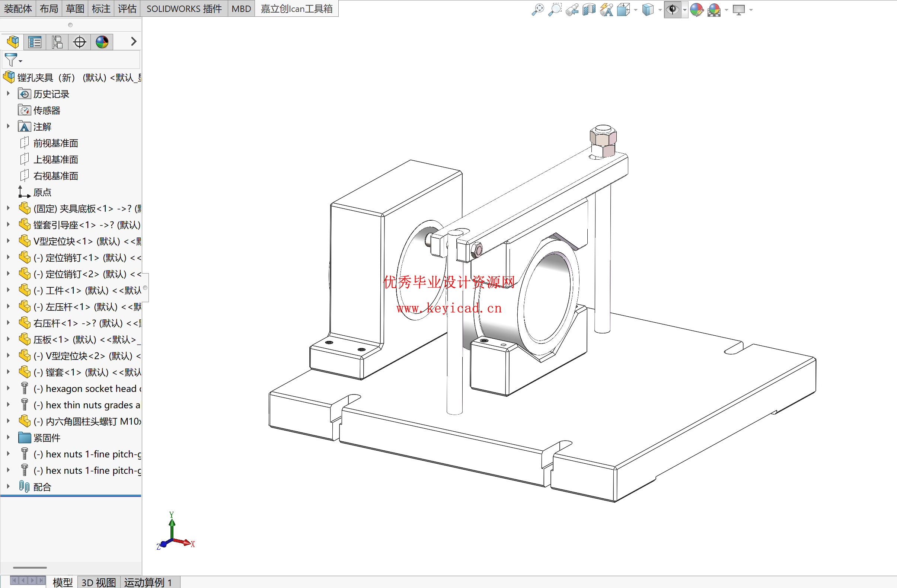Select the 标注 ribbon tab
Viewport: 897px width, 588px height.
pyautogui.click(x=101, y=8)
